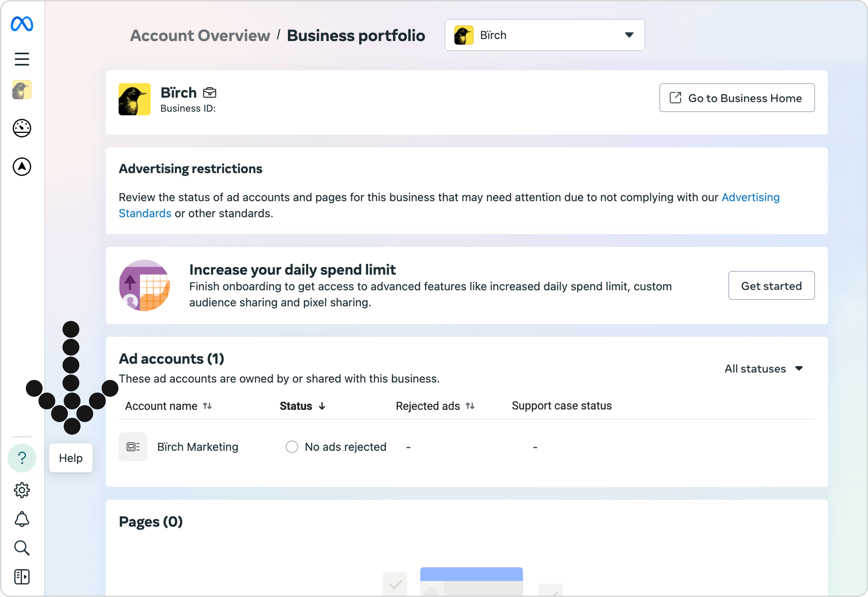Click the Status column header label
Screen dimensions: 868x597
pos(296,406)
